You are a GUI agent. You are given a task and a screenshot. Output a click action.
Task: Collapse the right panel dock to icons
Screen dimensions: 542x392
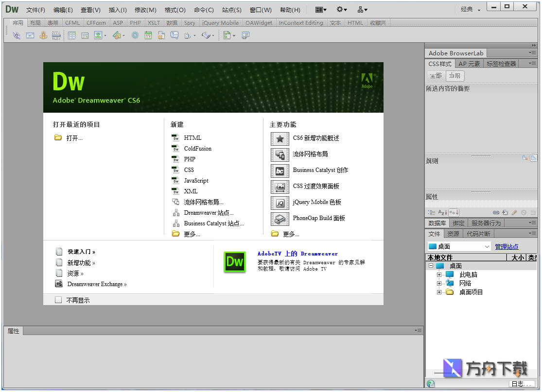(534, 46)
